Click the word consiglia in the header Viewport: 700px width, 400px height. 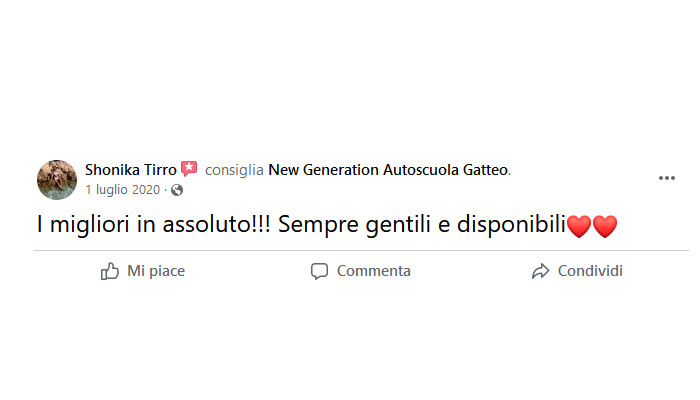(234, 170)
